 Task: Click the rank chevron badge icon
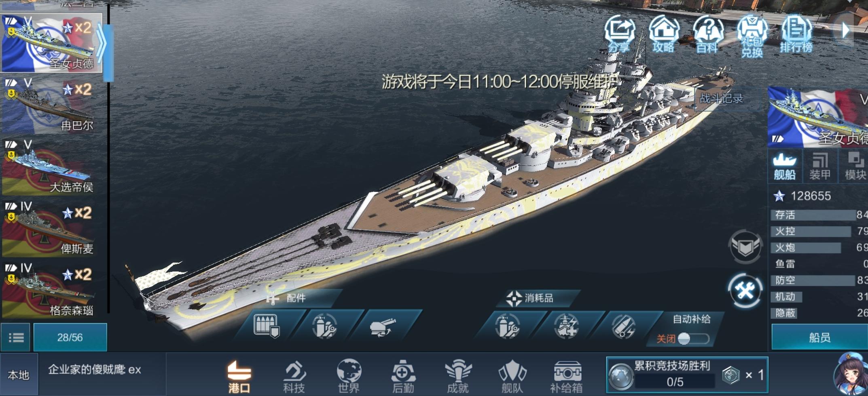[745, 246]
